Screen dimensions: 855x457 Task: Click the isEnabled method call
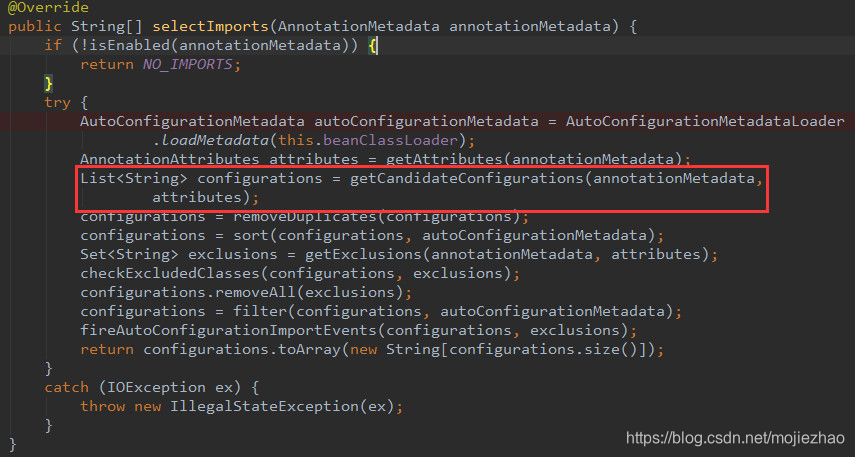point(130,45)
